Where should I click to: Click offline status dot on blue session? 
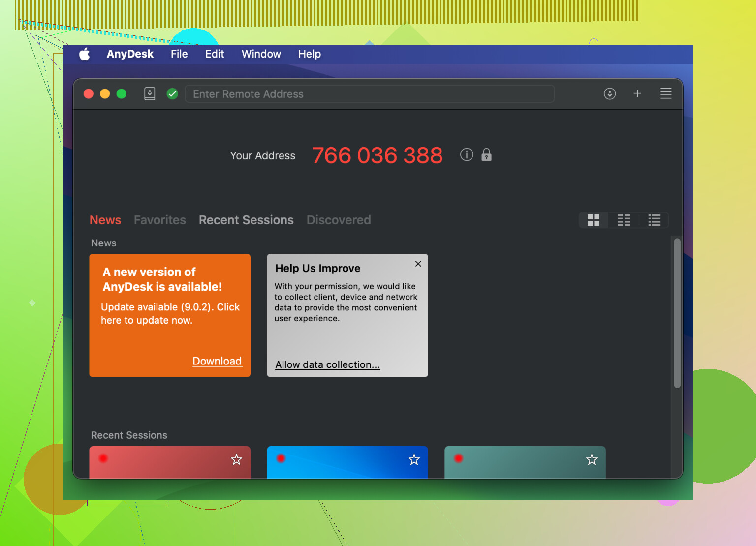281,458
